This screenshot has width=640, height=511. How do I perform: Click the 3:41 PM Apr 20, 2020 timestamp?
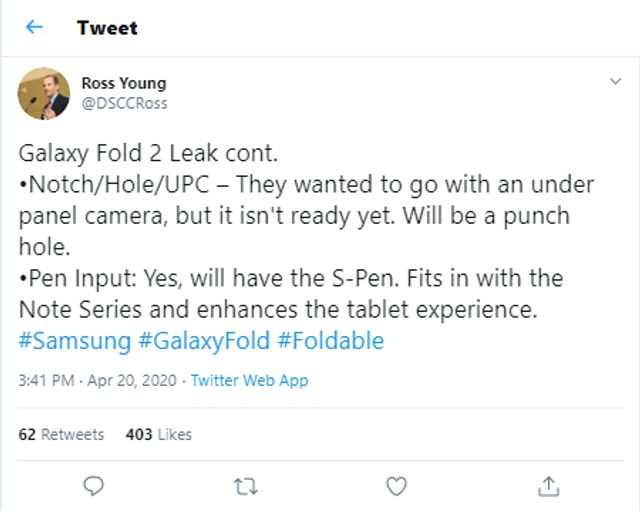(97, 380)
